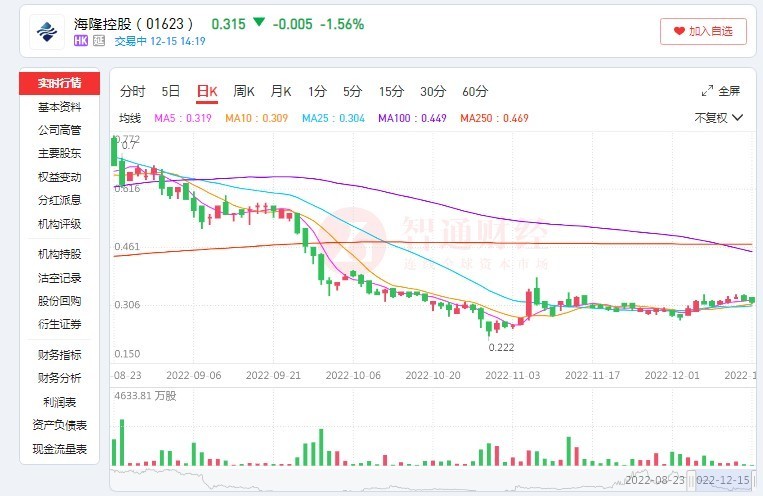Switch to 分时 chart tab
This screenshot has width=763, height=496.
click(132, 92)
